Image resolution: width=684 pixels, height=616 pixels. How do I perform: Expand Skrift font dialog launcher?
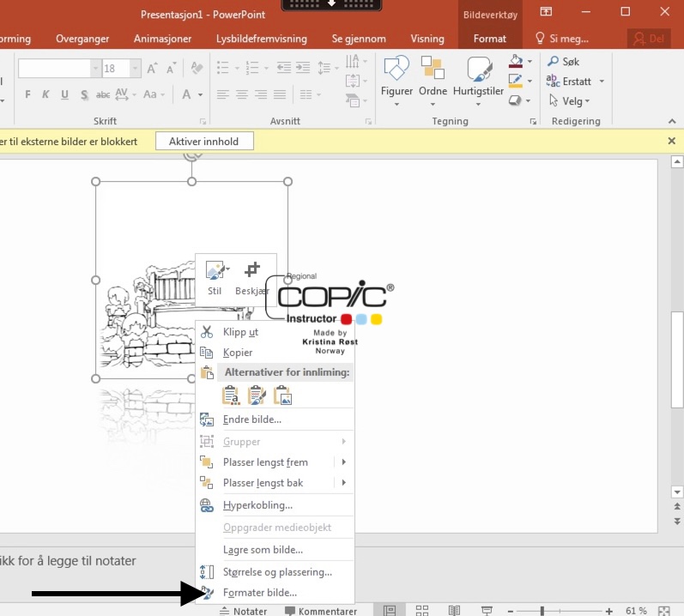tap(203, 121)
